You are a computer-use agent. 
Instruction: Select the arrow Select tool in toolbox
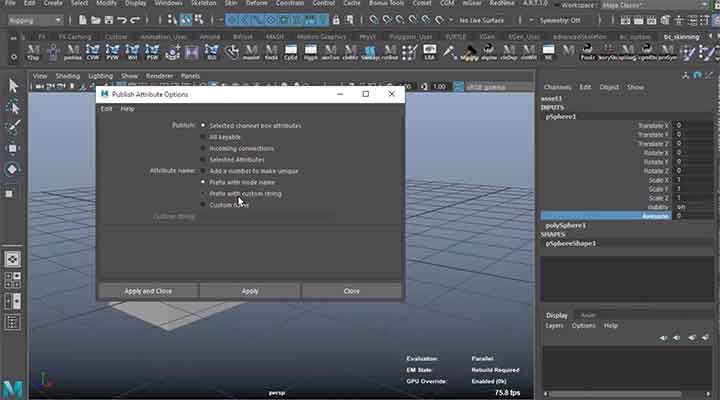pos(13,86)
